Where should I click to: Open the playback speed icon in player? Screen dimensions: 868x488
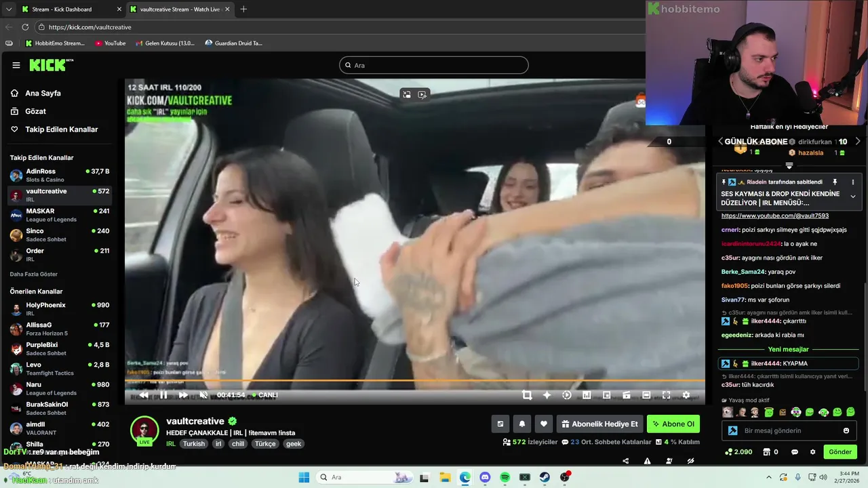click(x=567, y=395)
